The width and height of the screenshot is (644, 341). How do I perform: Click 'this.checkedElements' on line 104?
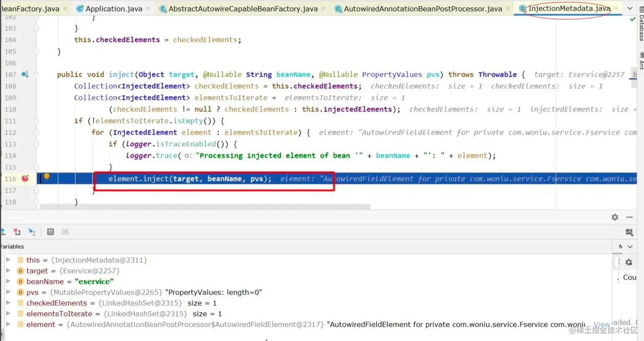tap(117, 40)
